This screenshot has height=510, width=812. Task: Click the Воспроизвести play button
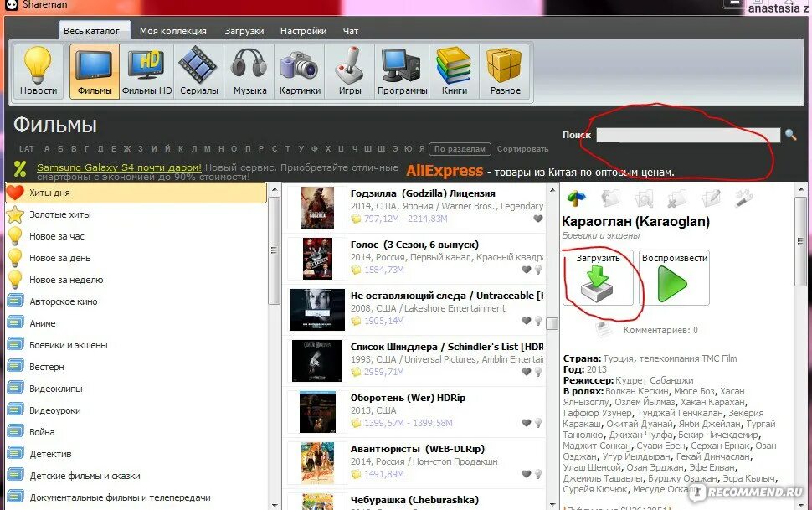click(674, 277)
